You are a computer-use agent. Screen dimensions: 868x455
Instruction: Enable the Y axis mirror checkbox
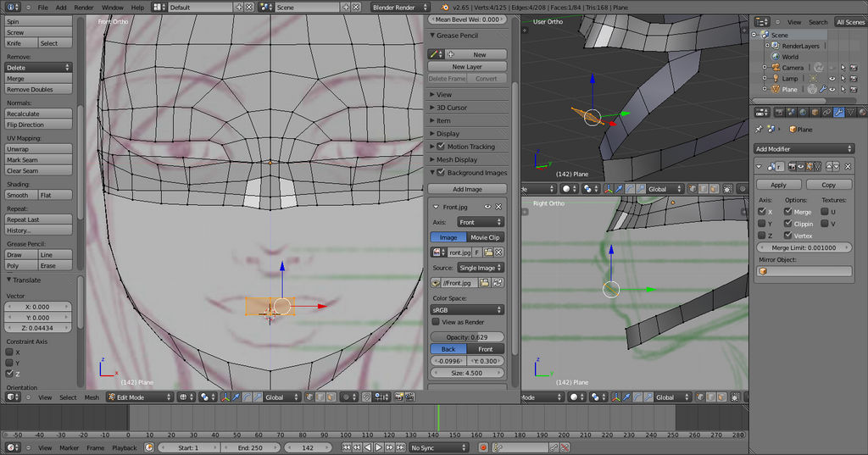click(761, 224)
